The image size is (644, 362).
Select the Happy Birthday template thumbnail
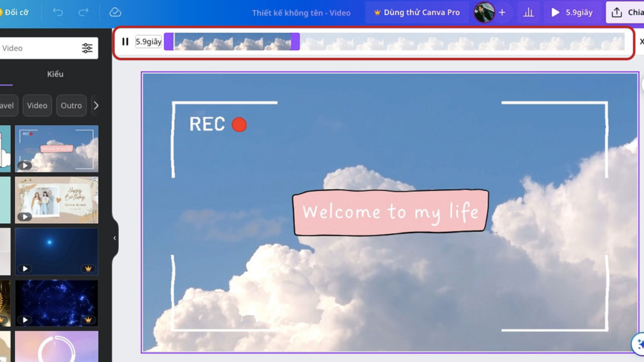click(x=57, y=200)
